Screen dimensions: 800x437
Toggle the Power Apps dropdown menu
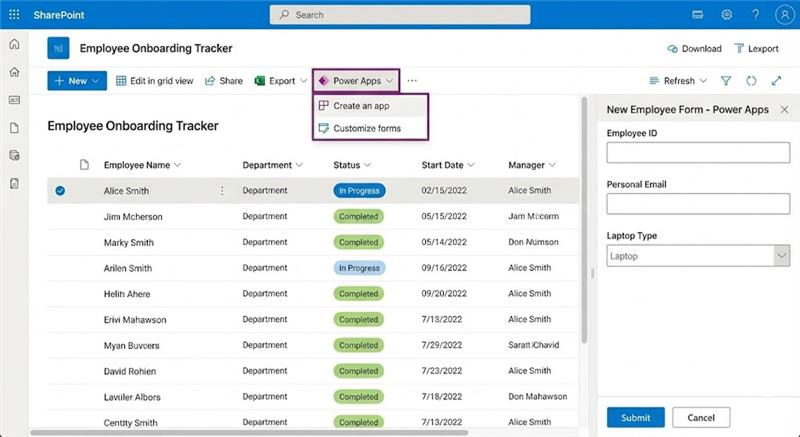[356, 81]
